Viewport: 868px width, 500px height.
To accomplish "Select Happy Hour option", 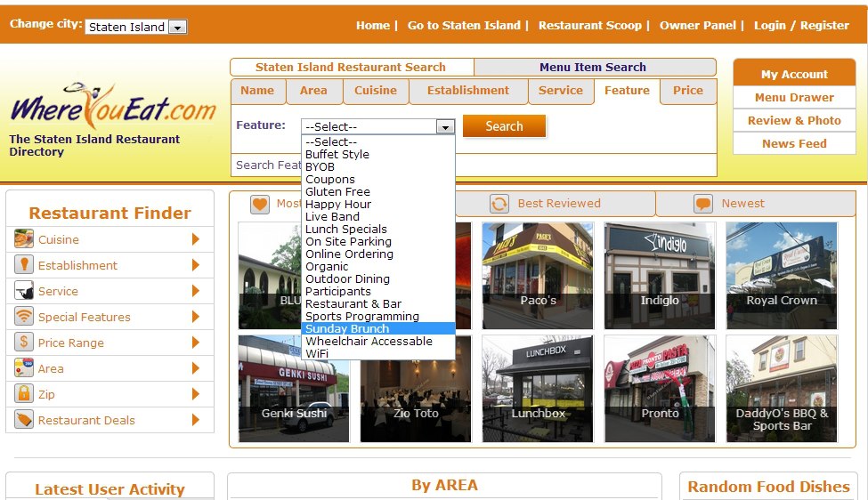I will click(x=378, y=204).
